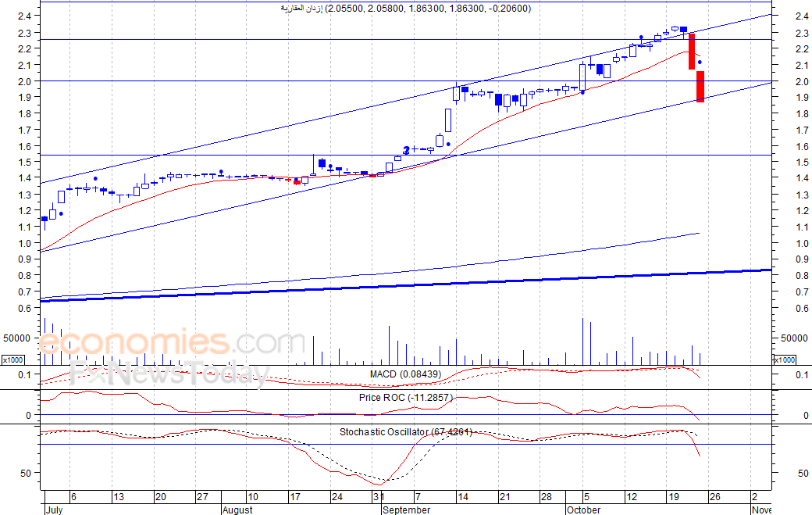
Task: Click the economies.com watermark
Action: tap(172, 342)
